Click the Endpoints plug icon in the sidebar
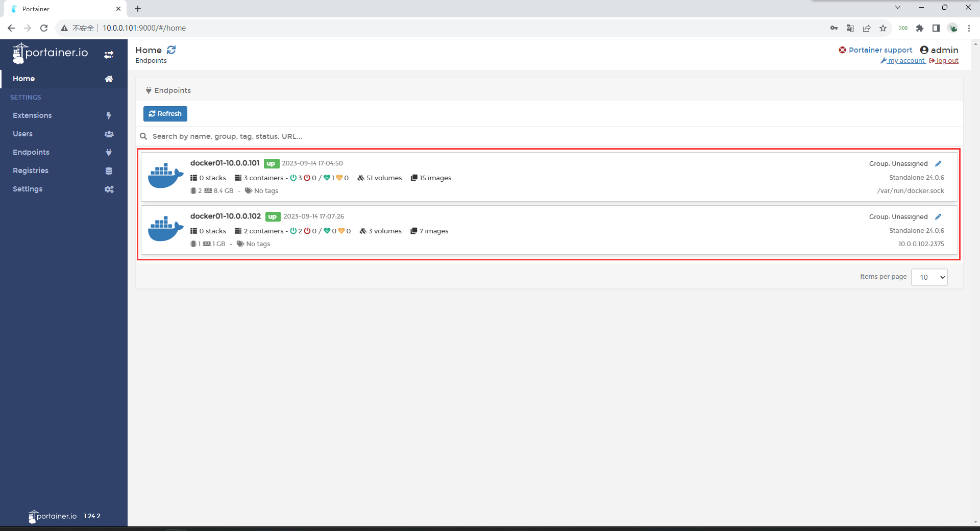Viewport: 980px width, 531px height. [x=109, y=152]
